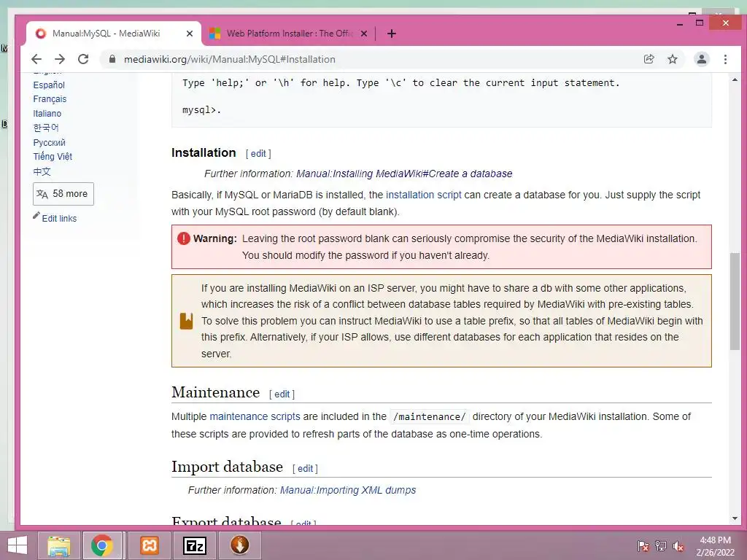Screen dimensions: 747x560
Task: Open the maintenance scripts link
Action: pos(255,416)
